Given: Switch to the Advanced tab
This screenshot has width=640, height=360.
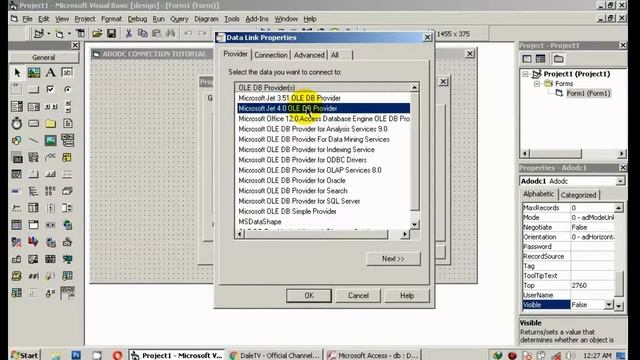Looking at the screenshot, I should (309, 55).
